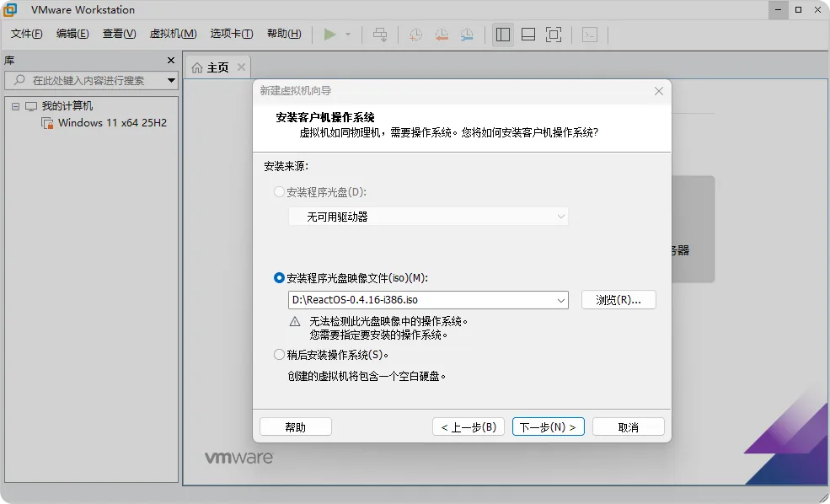830x504 pixels.
Task: Click the take snapshot clock icon
Action: [416, 35]
